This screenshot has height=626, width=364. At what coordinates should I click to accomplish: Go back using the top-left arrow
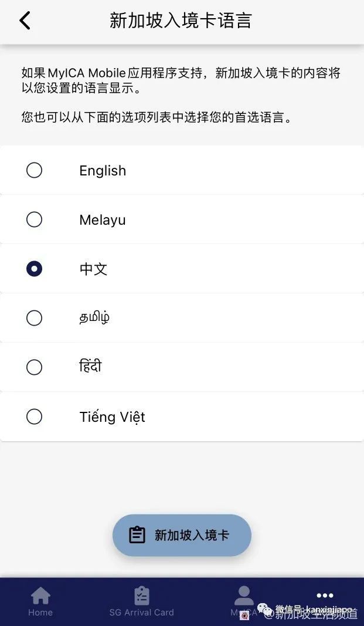pos(25,21)
